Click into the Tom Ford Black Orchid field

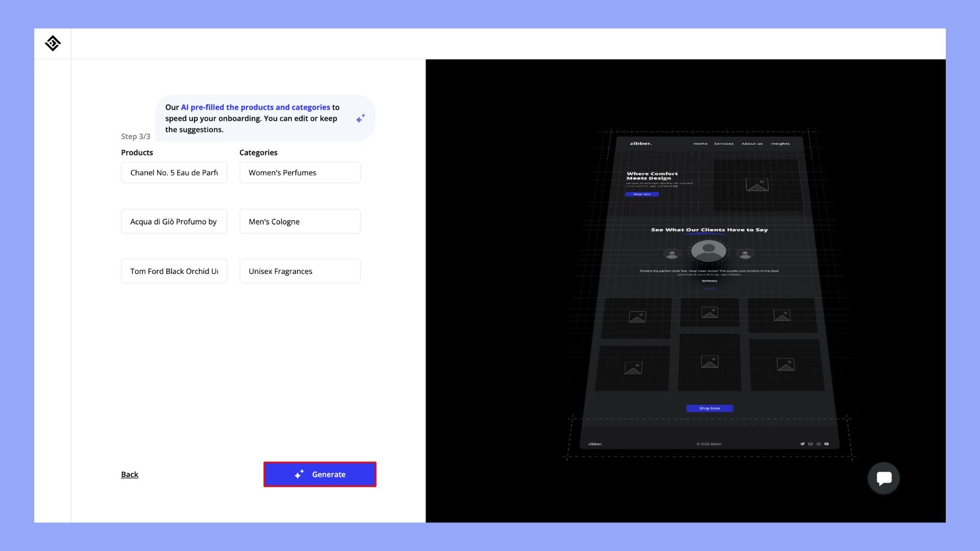click(174, 271)
